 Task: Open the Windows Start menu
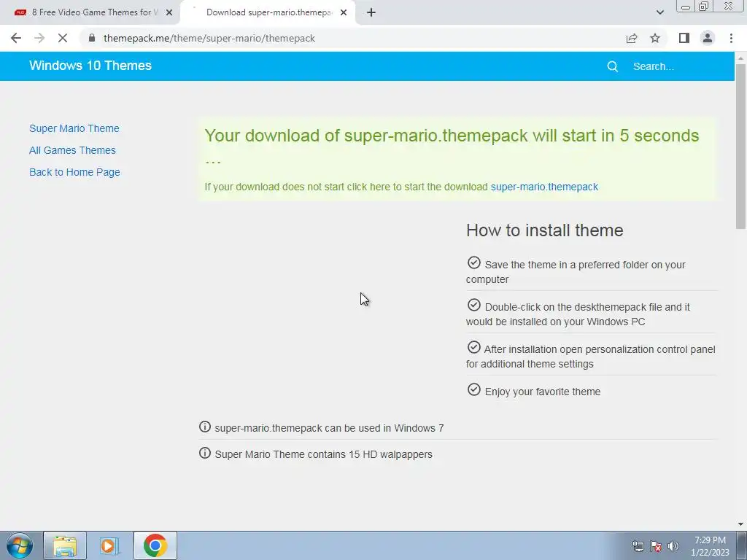click(19, 545)
